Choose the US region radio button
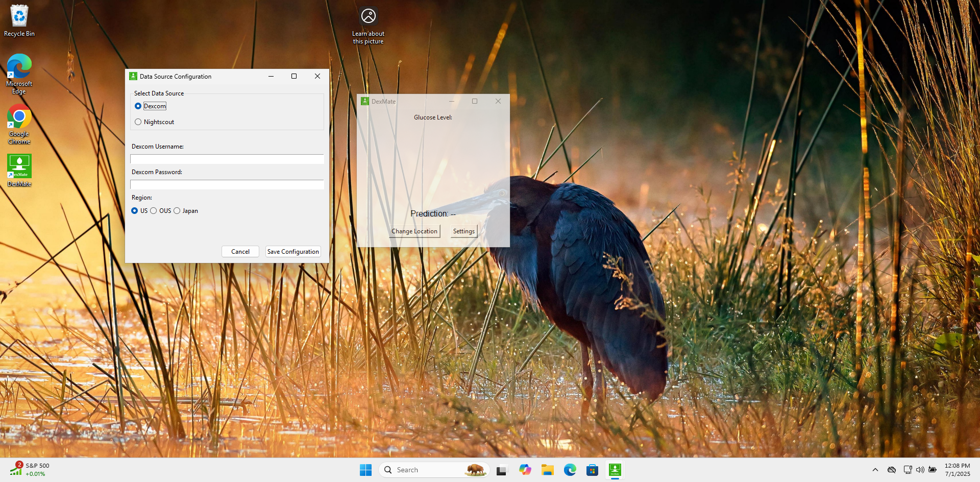Image resolution: width=980 pixels, height=482 pixels. [134, 211]
